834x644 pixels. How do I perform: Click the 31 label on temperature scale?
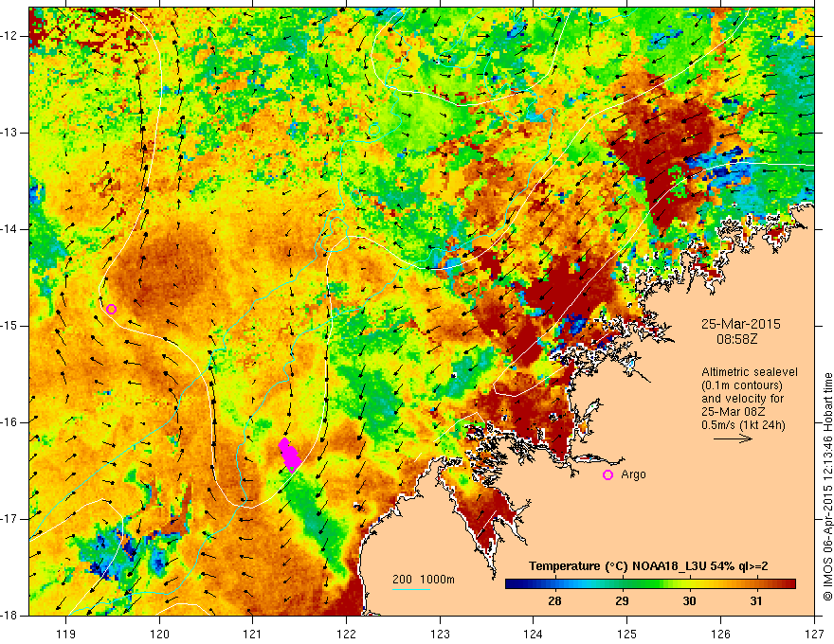pyautogui.click(x=756, y=601)
